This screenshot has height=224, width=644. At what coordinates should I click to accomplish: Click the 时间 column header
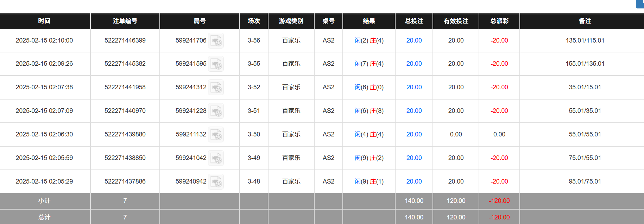(44, 21)
